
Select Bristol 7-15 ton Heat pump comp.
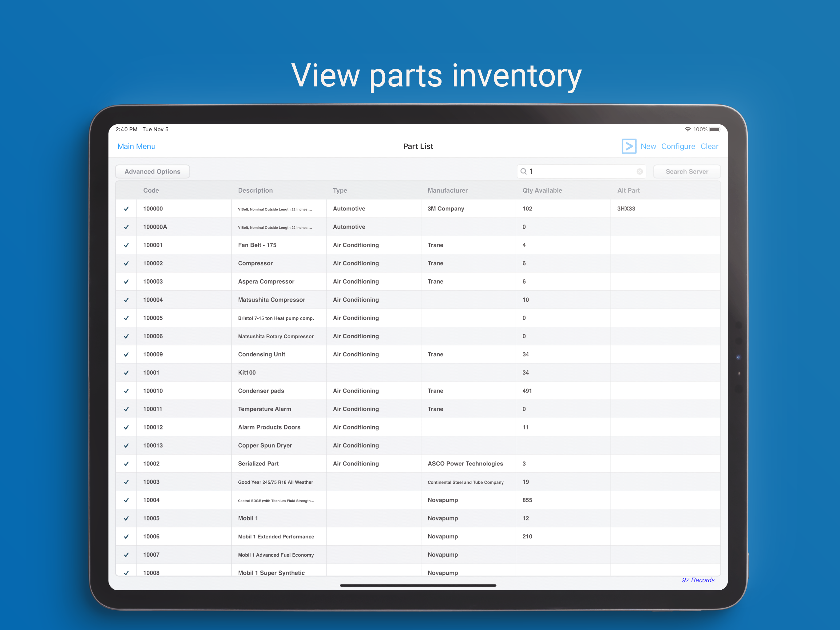pos(276,318)
